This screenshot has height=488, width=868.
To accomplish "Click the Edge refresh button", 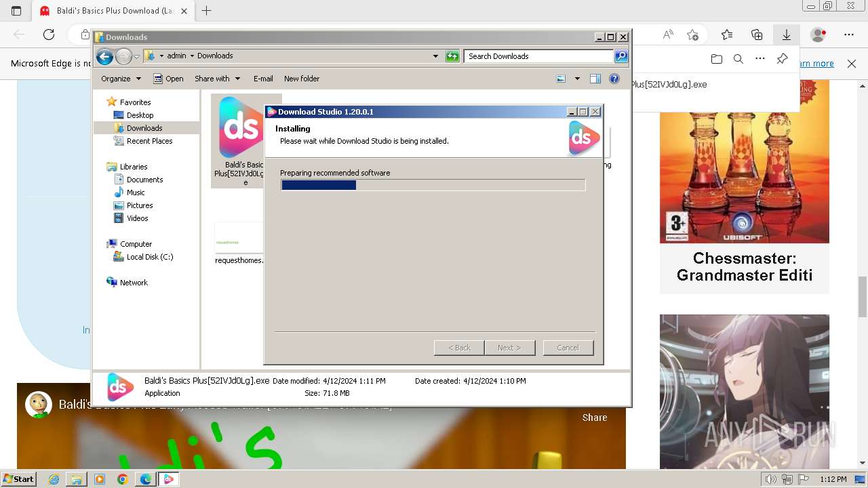I will coord(49,35).
